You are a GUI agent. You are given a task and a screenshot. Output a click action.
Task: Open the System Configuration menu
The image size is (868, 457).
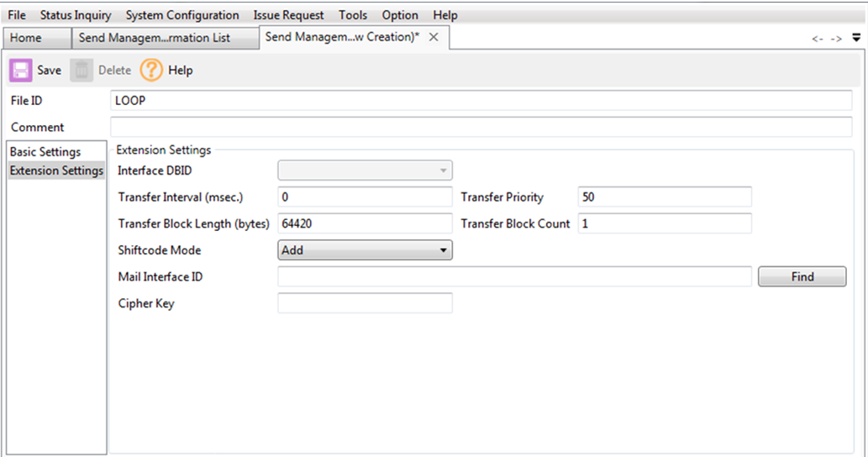[x=182, y=15]
